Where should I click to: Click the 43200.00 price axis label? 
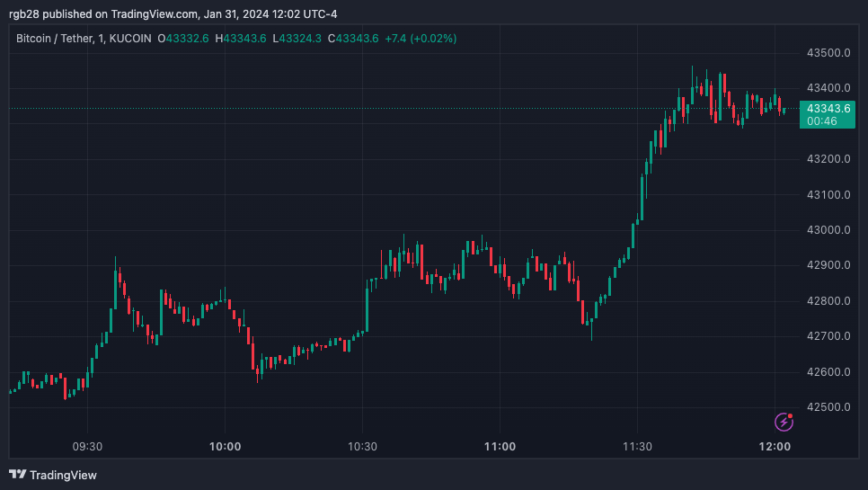(x=828, y=159)
